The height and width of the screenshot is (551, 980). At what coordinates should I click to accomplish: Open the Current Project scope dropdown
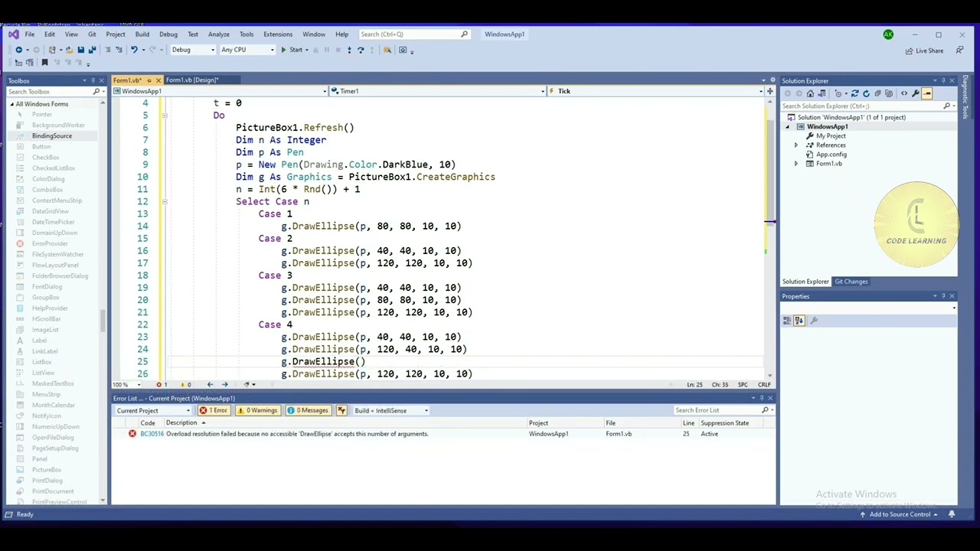[x=152, y=410]
